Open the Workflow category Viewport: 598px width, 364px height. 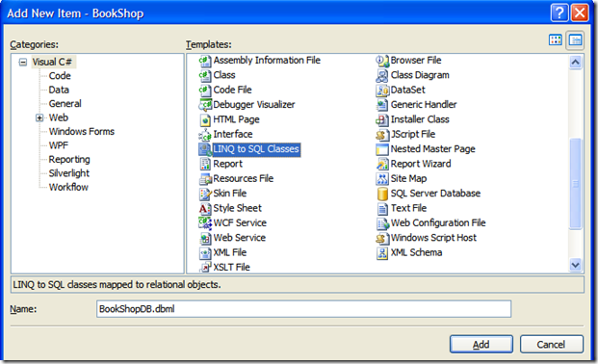68,187
